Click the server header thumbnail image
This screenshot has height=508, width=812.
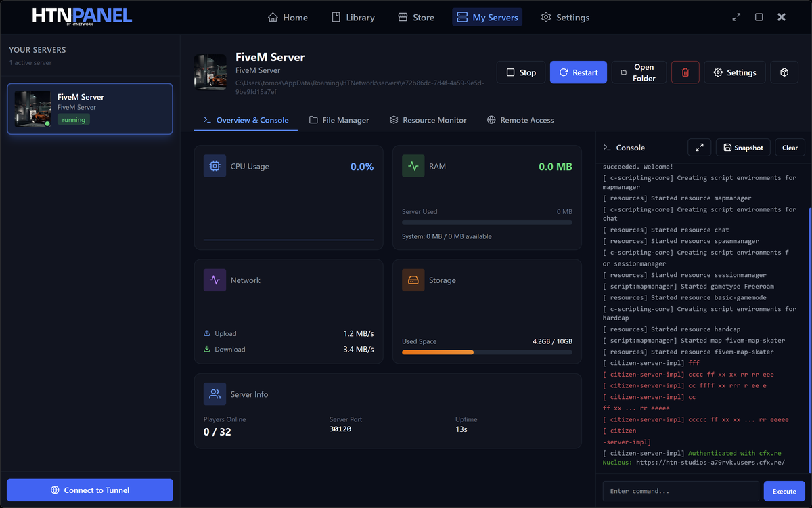point(210,72)
